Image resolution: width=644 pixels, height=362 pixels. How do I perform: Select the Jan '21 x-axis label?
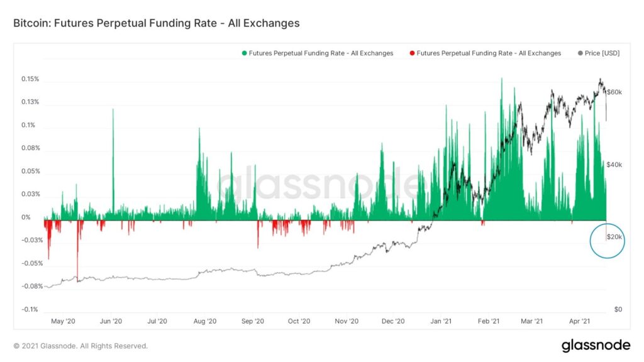441,321
